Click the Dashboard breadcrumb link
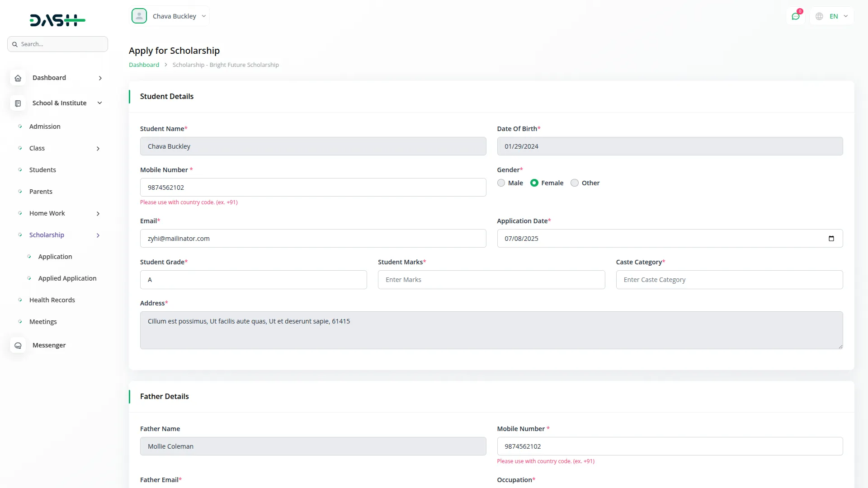The height and width of the screenshot is (488, 868). click(x=144, y=65)
